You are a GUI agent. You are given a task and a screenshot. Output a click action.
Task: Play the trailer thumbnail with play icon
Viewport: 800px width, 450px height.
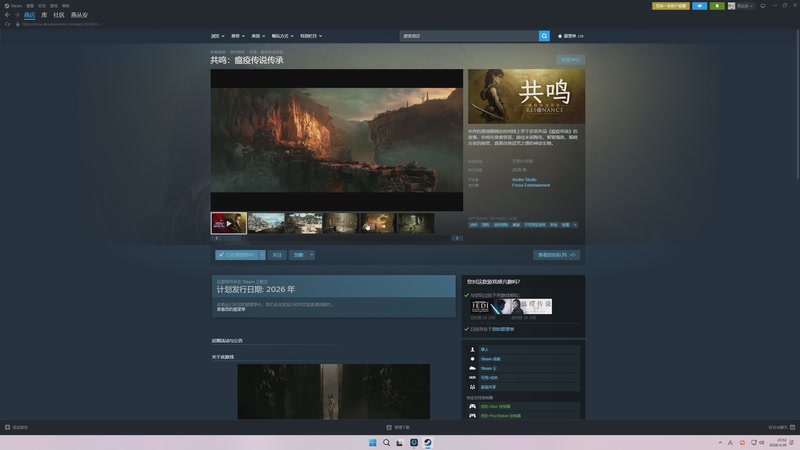pos(229,223)
